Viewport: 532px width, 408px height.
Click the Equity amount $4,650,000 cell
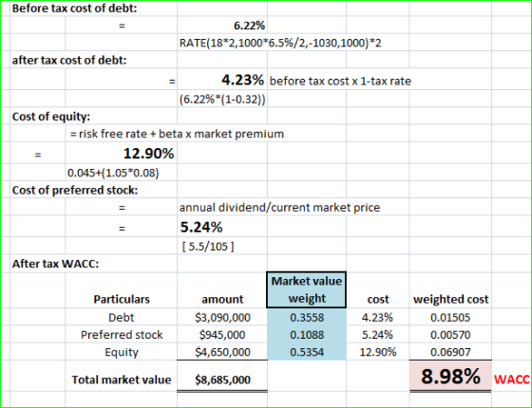[222, 352]
